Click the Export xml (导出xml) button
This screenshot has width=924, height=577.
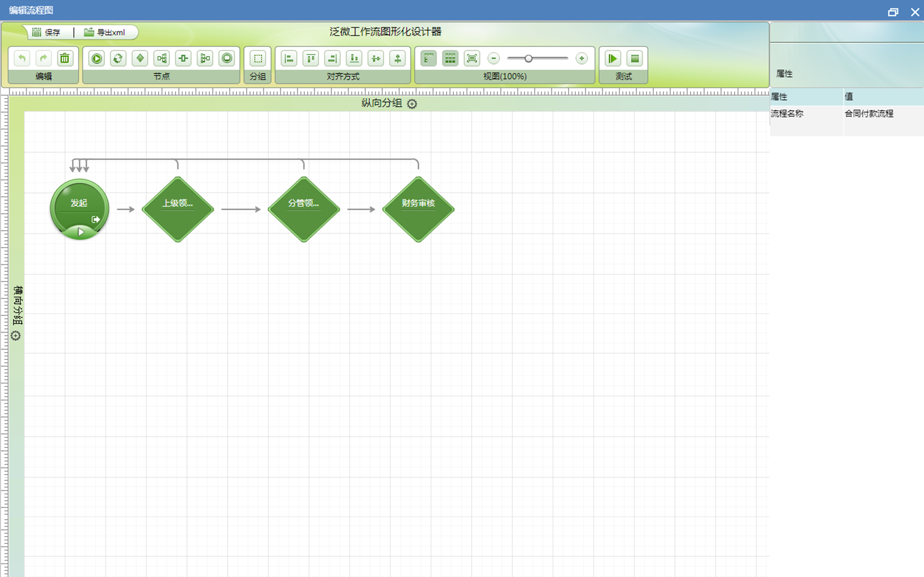click(x=105, y=32)
